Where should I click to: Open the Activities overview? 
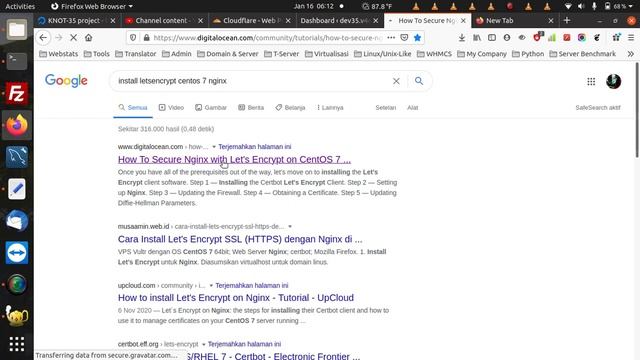click(20, 6)
